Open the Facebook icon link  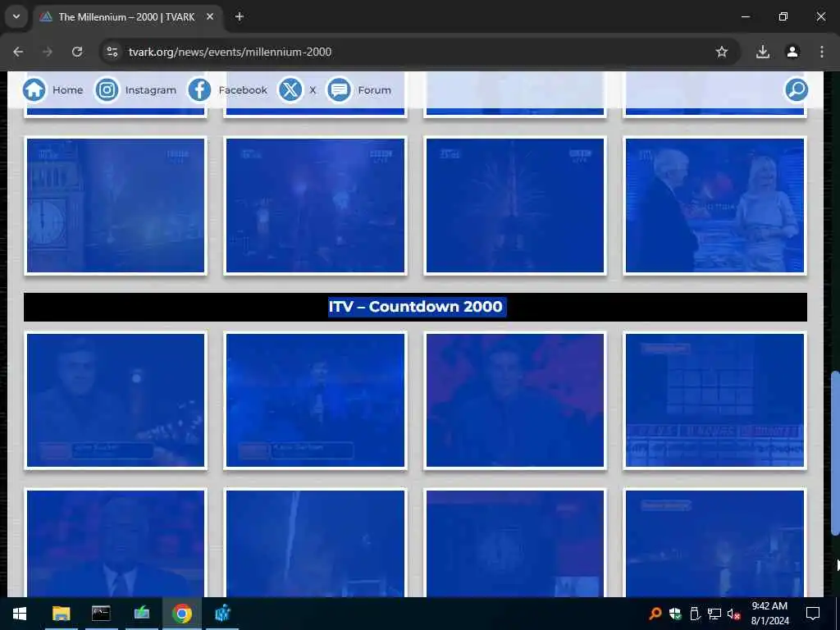pos(199,90)
